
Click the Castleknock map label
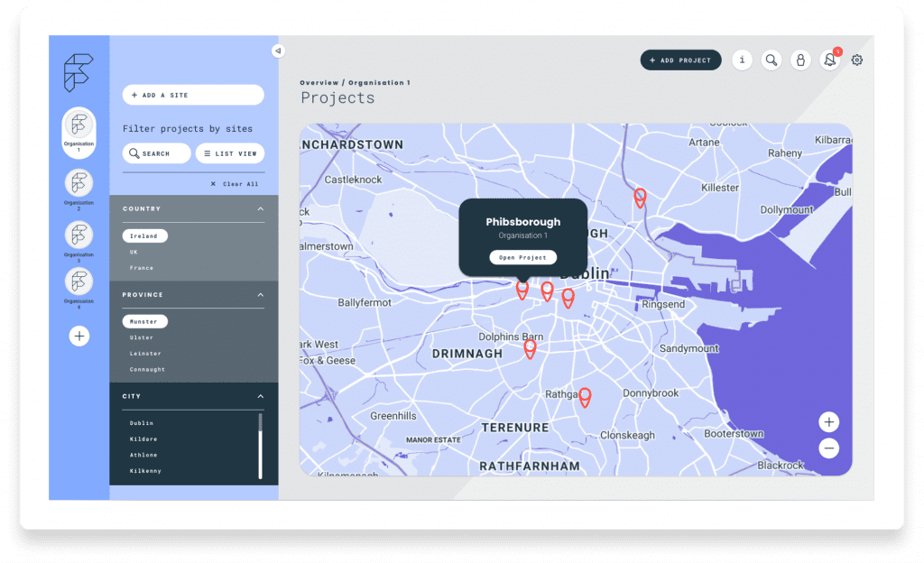[353, 180]
